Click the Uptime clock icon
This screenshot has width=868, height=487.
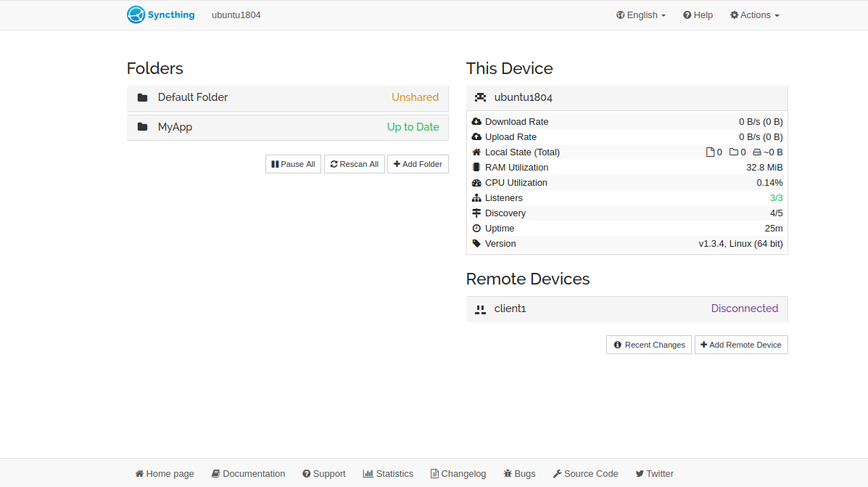(476, 229)
